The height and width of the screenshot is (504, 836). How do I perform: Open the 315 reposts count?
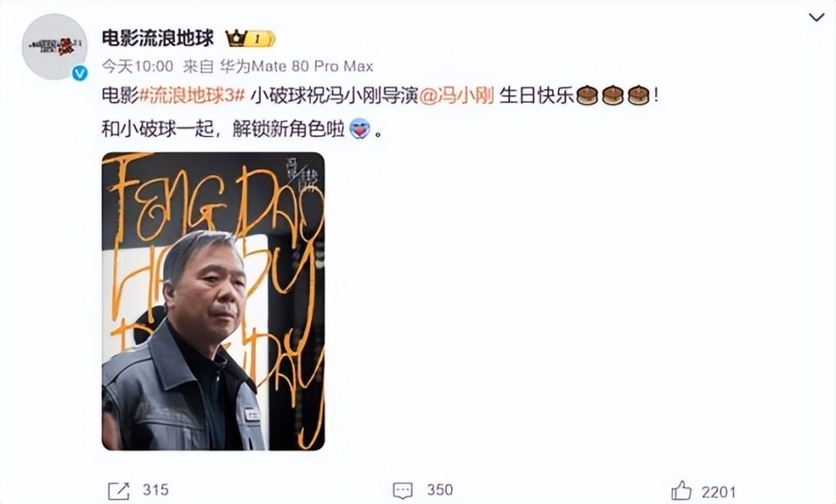(156, 490)
